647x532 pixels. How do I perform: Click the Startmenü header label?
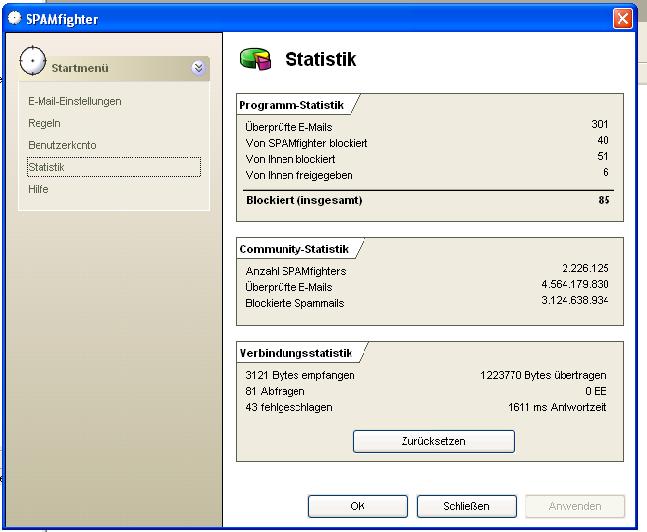80,68
